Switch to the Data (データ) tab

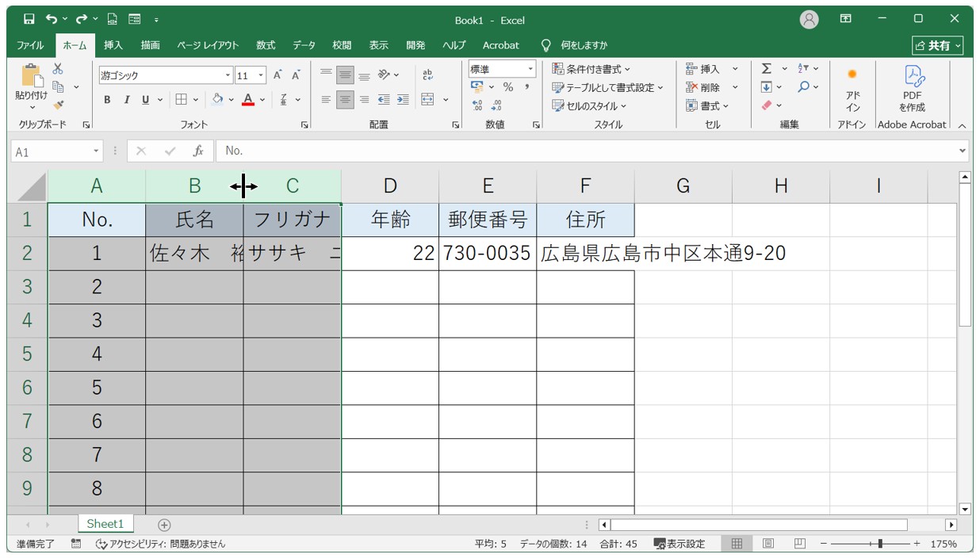304,45
